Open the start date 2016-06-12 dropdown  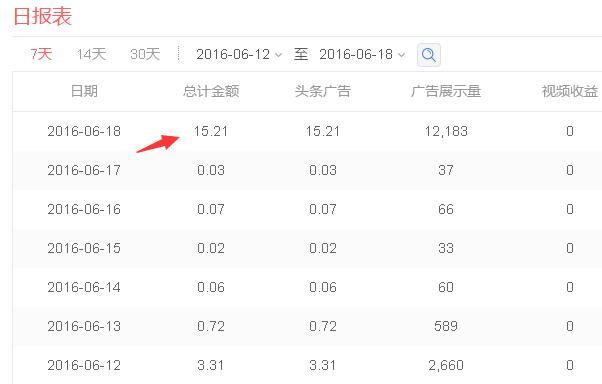[239, 55]
